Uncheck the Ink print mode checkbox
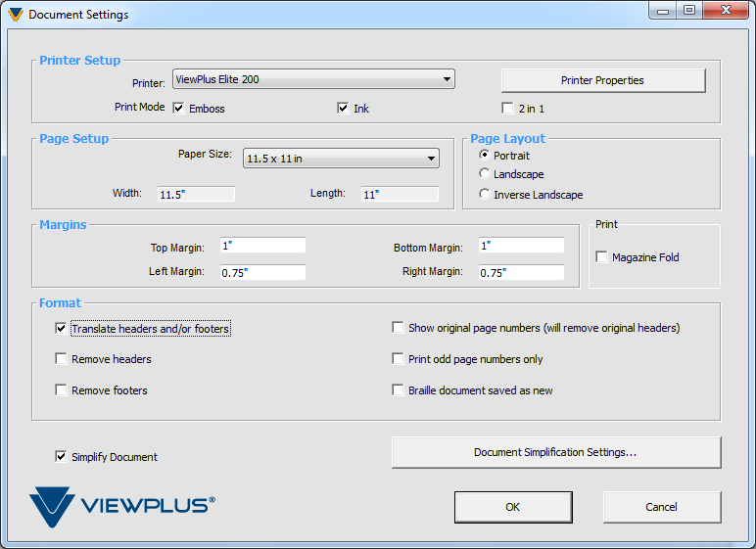 pos(344,109)
